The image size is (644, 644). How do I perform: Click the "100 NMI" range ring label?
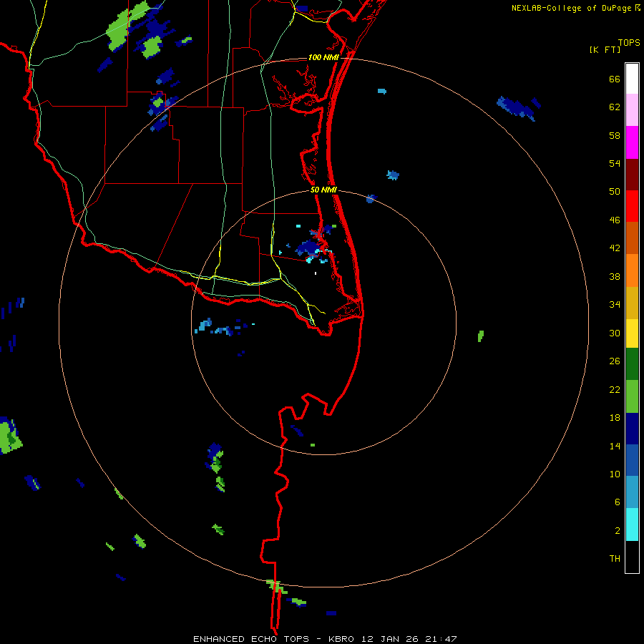tap(323, 57)
